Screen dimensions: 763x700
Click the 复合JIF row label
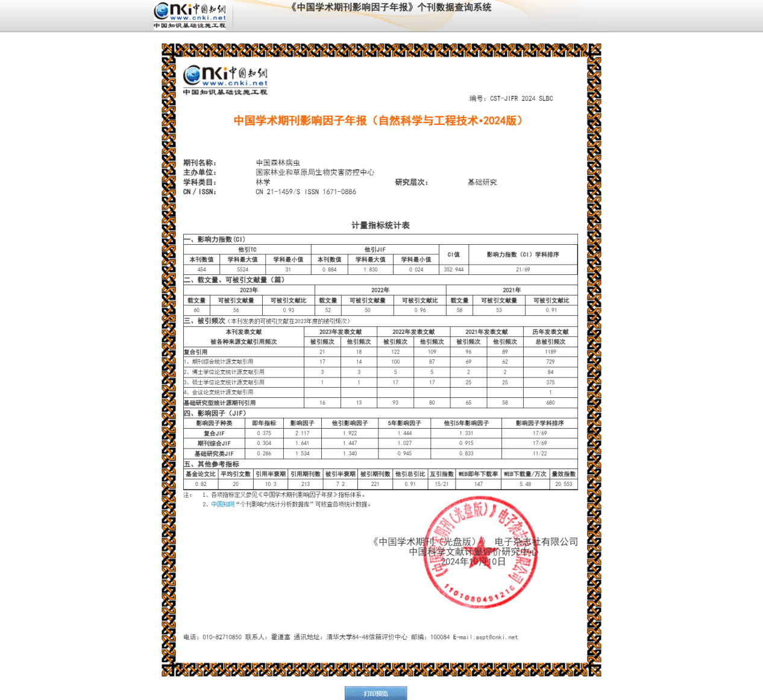(214, 434)
